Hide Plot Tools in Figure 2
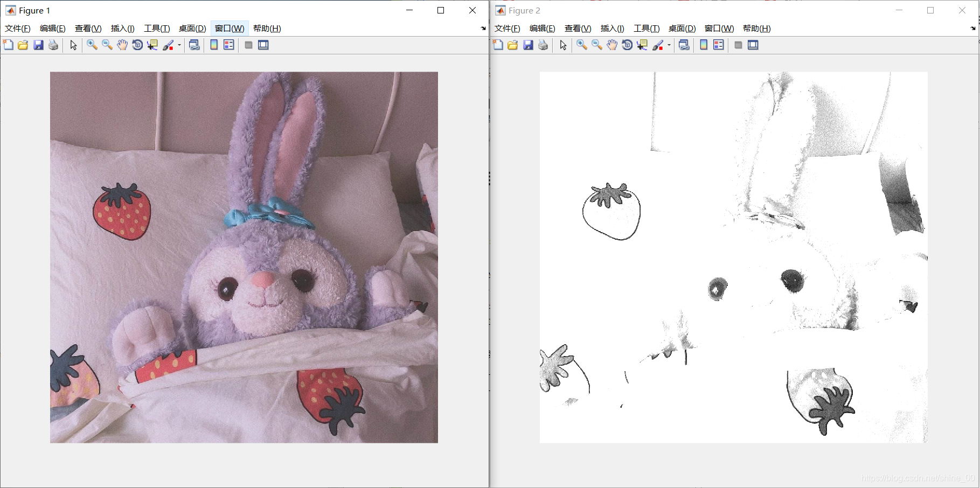This screenshot has width=980, height=488. tap(738, 45)
